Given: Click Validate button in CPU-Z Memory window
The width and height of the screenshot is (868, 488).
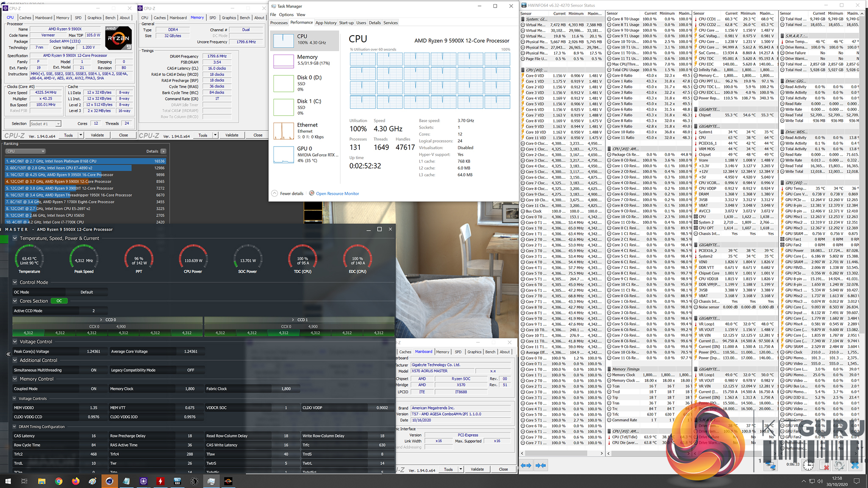Looking at the screenshot, I should 231,135.
